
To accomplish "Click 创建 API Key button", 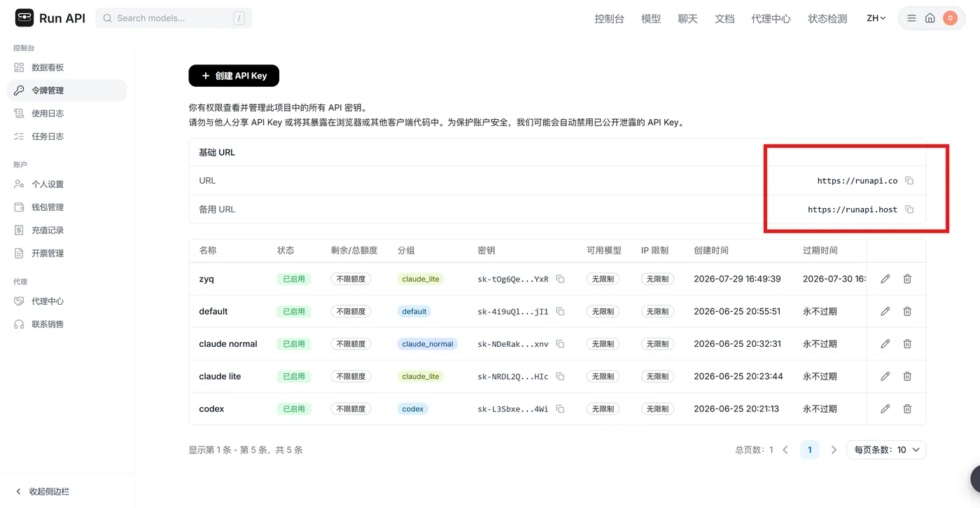I will tap(234, 76).
